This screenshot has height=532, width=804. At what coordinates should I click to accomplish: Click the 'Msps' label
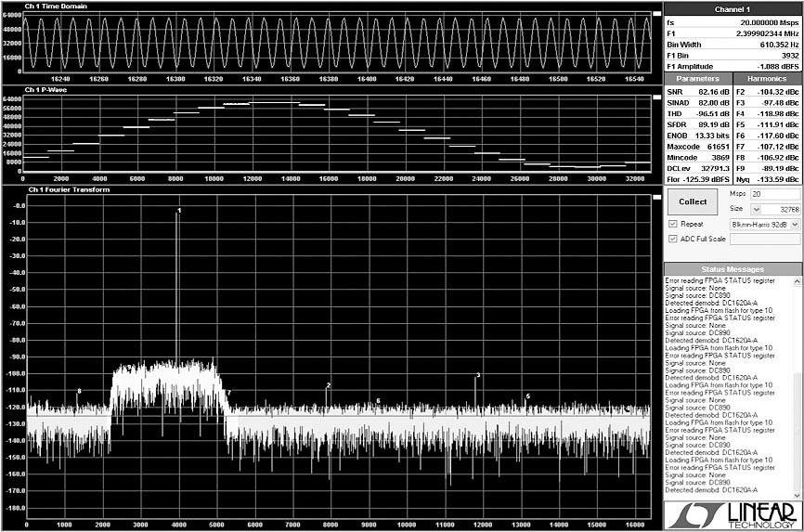tap(737, 194)
